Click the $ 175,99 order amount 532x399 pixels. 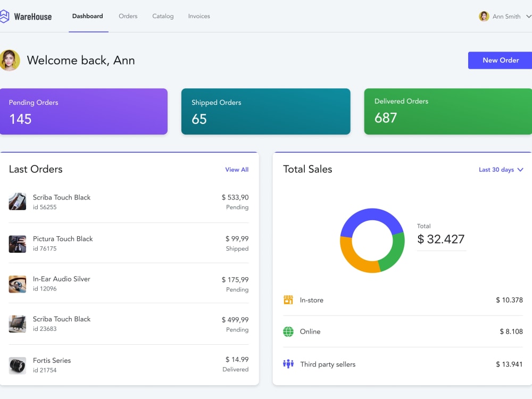tap(235, 280)
